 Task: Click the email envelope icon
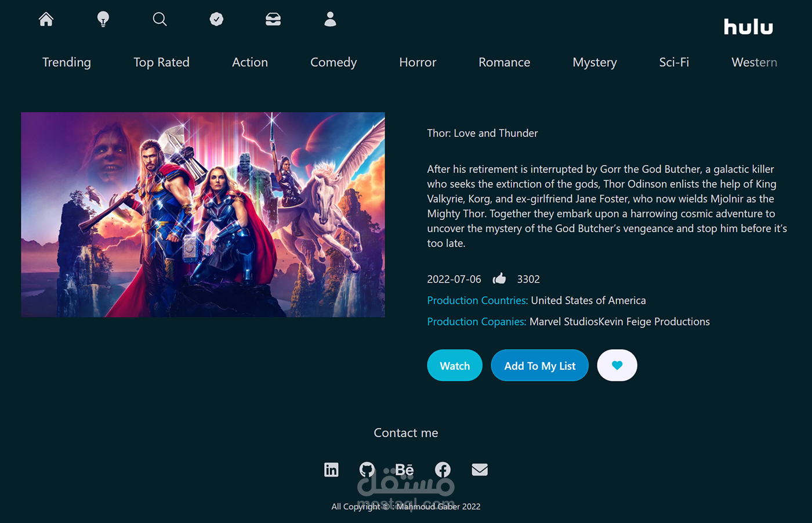pyautogui.click(x=480, y=469)
